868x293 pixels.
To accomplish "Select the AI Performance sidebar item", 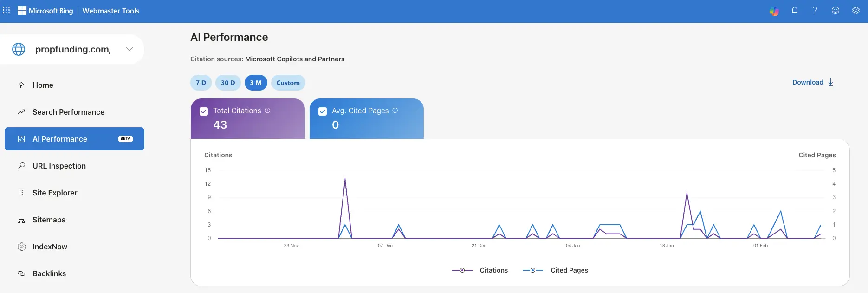I will point(74,139).
